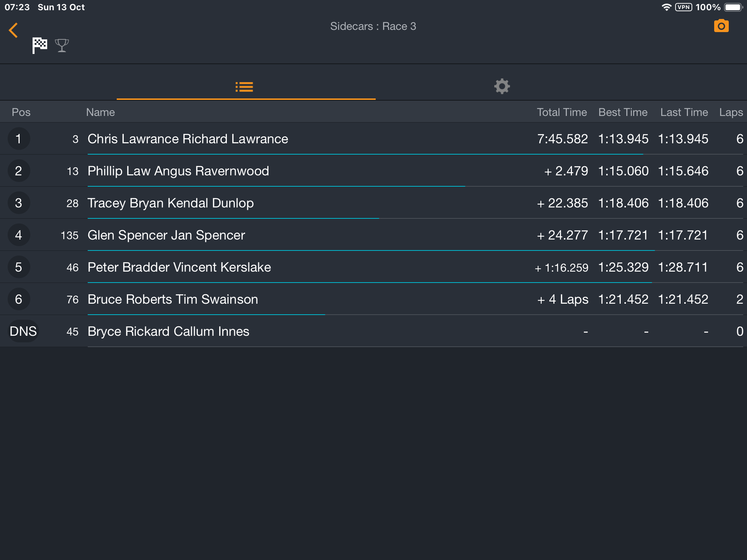747x560 pixels.
Task: Check the Wi-Fi status icon
Action: [666, 7]
